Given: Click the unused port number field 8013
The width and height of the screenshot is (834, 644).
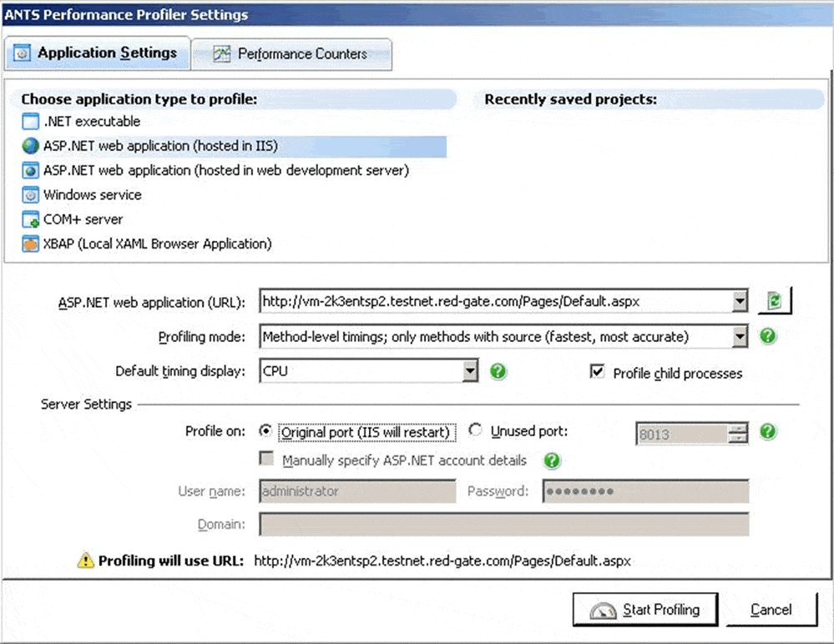Looking at the screenshot, I should coord(682,434).
